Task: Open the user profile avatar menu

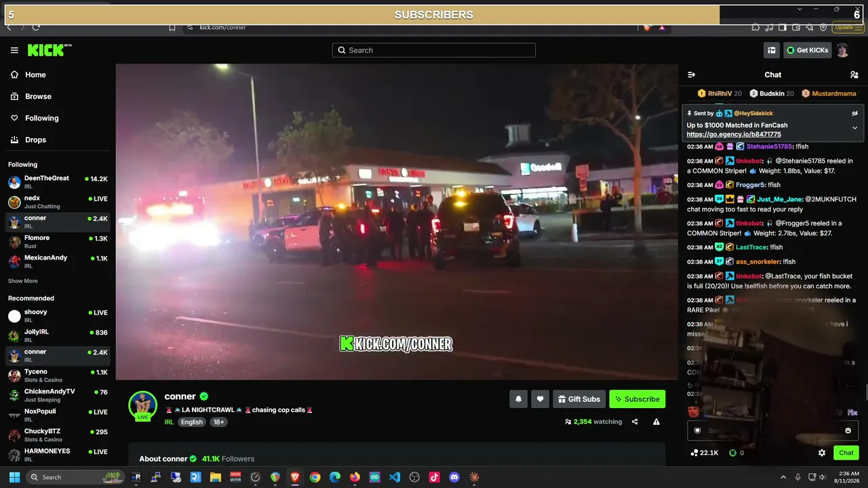Action: 842,50
